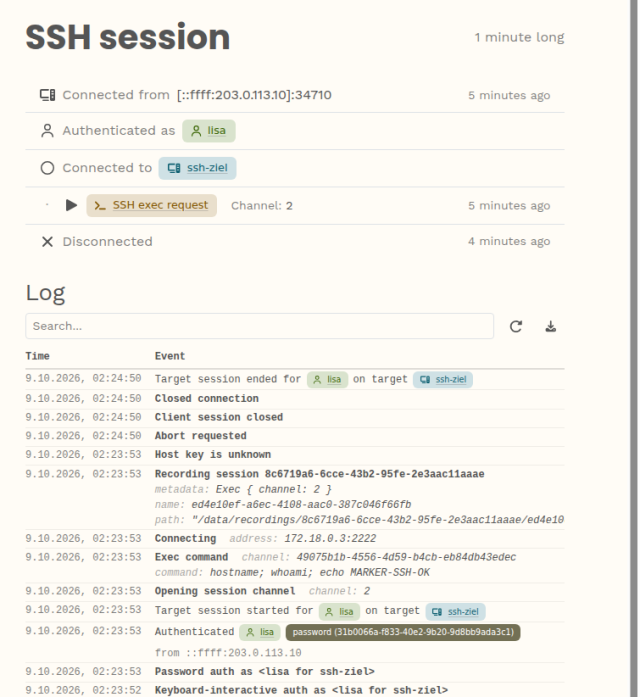Viewport: 640px width, 697px height.
Task: Select the Abort requested log entry
Action: pos(295,436)
